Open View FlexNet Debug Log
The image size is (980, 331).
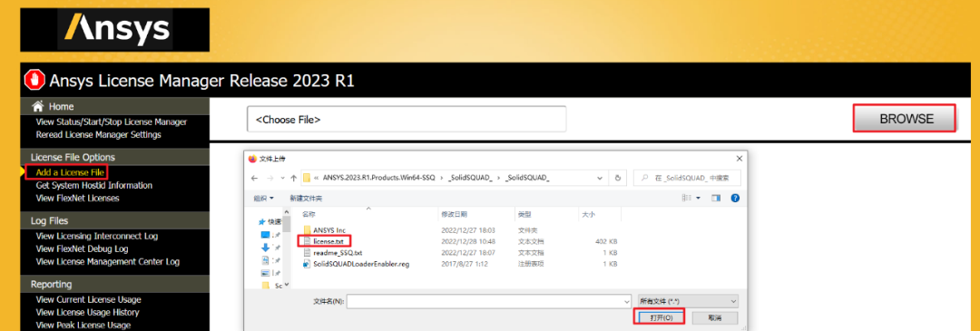point(82,248)
